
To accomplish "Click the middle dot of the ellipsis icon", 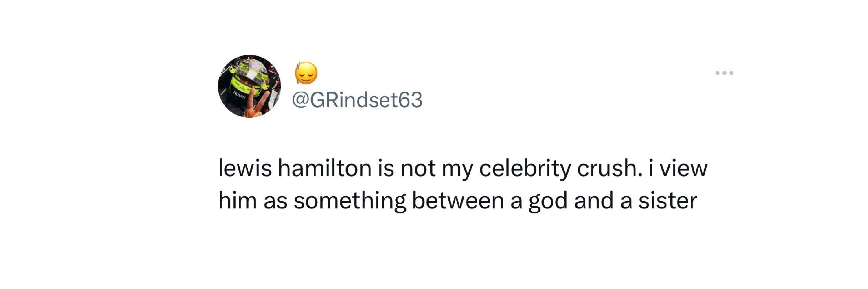I will click(x=724, y=73).
